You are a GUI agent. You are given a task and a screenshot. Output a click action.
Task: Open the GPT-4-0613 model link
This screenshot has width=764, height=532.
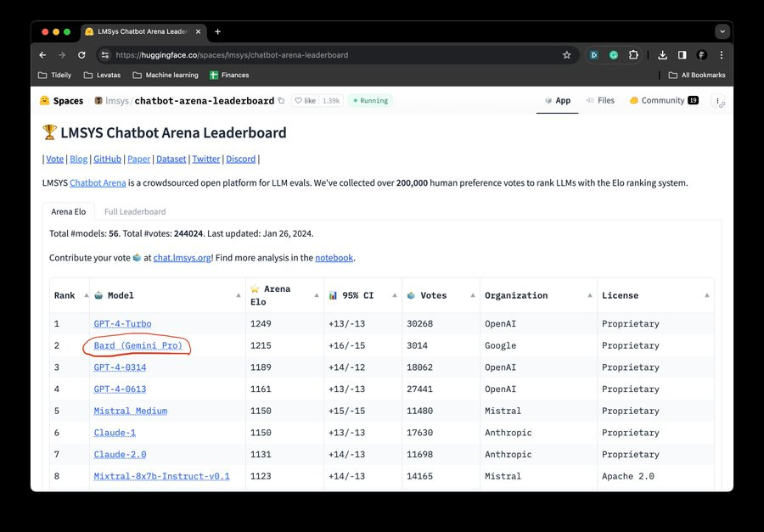point(120,389)
